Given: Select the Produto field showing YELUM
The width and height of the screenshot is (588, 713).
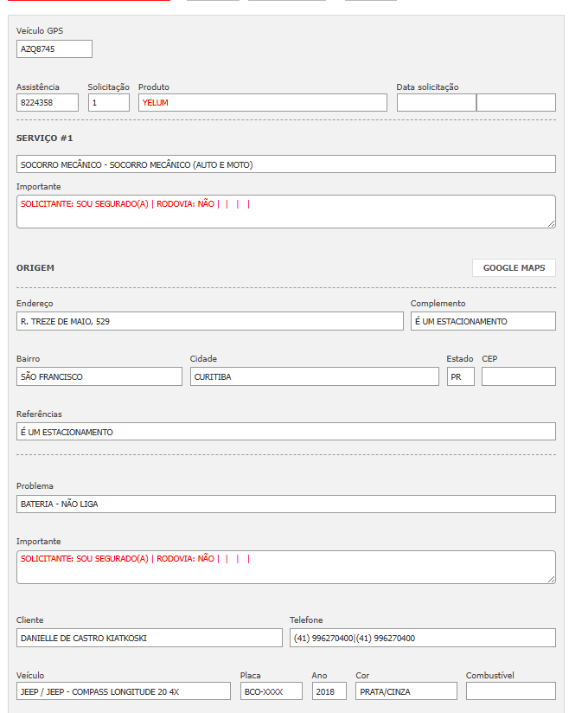Looking at the screenshot, I should click(262, 103).
